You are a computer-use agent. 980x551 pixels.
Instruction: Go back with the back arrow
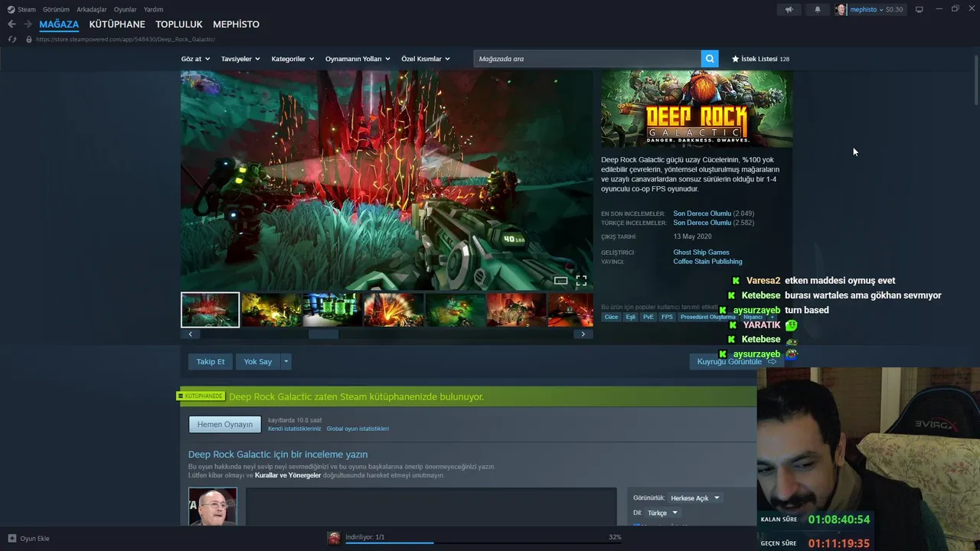pyautogui.click(x=11, y=24)
